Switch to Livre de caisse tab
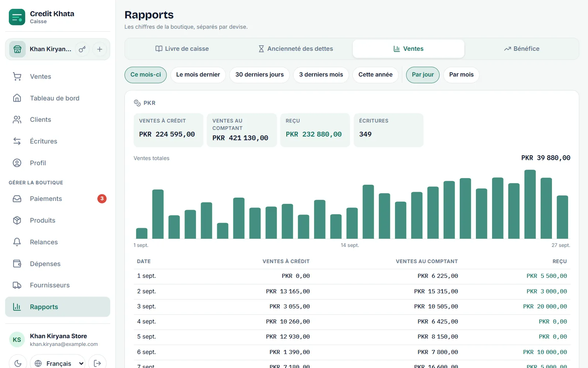The width and height of the screenshot is (588, 368). point(182,49)
